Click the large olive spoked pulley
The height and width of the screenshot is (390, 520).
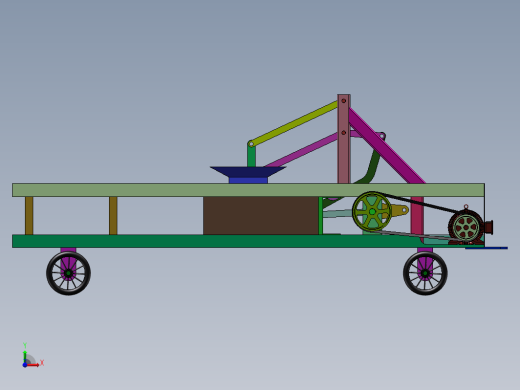coord(372,211)
